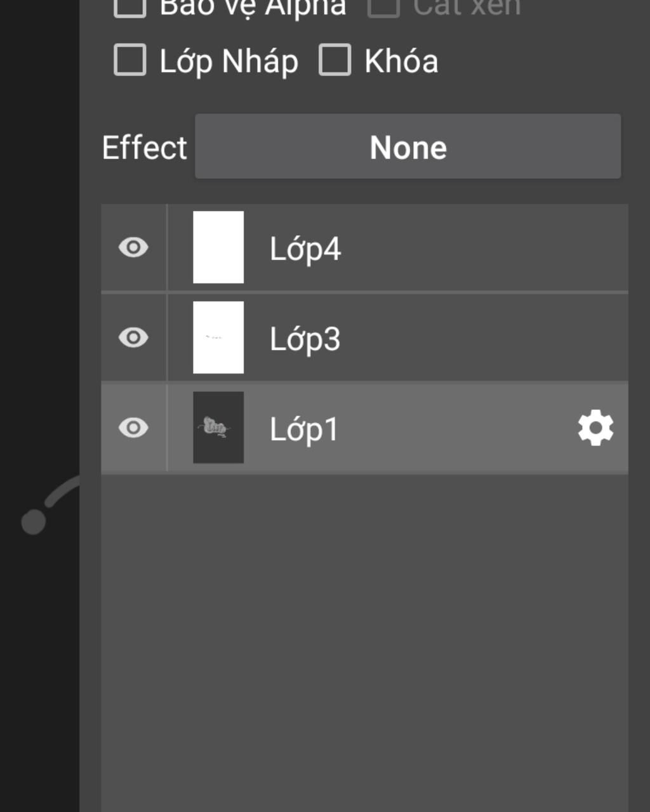Click the Lớp Nháp label text

(229, 62)
